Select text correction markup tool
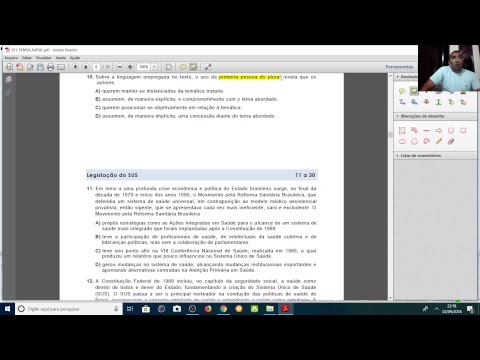The image size is (480, 360). click(x=463, y=102)
